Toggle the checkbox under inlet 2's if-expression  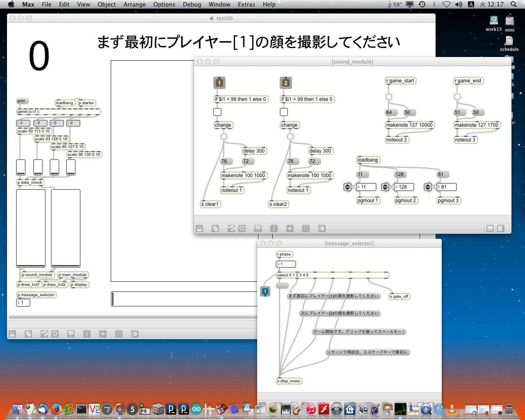coord(284,112)
